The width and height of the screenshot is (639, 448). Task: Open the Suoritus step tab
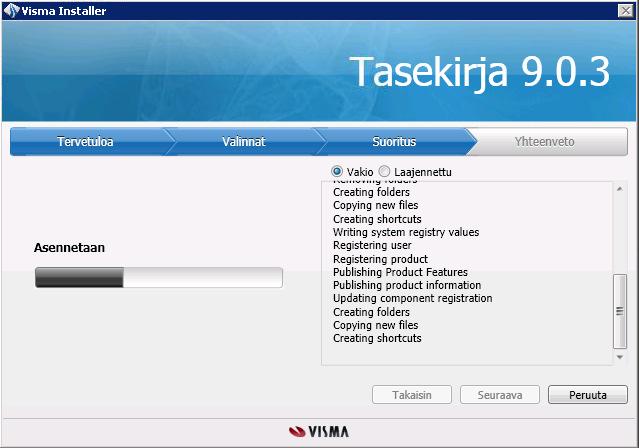[x=394, y=141]
